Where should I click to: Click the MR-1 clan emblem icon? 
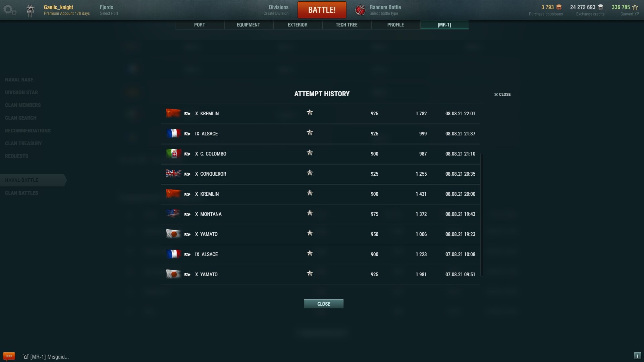pos(31,10)
